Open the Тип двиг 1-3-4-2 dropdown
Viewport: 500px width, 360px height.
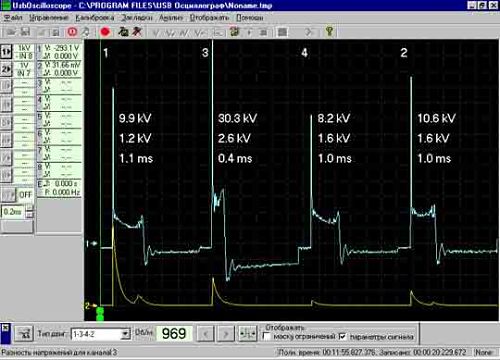(126, 334)
